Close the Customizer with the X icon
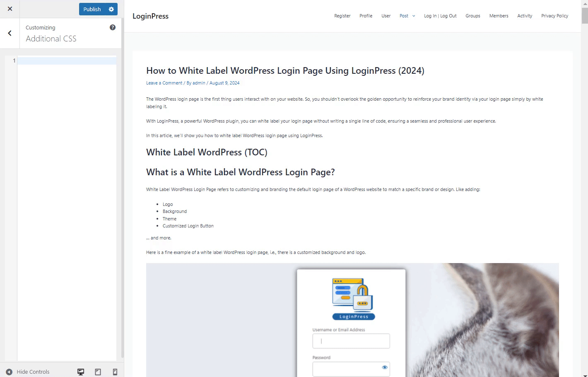 pos(10,9)
